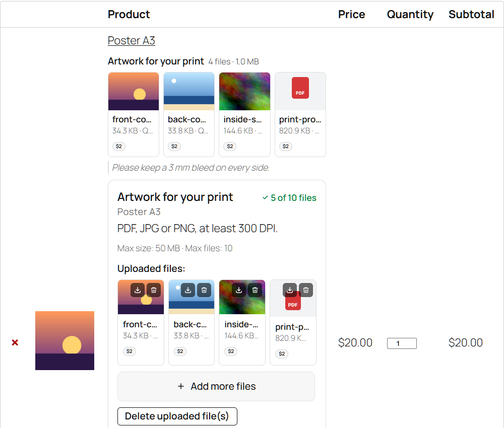
Task: Select the '5 of 10 files' status text
Action: click(293, 198)
